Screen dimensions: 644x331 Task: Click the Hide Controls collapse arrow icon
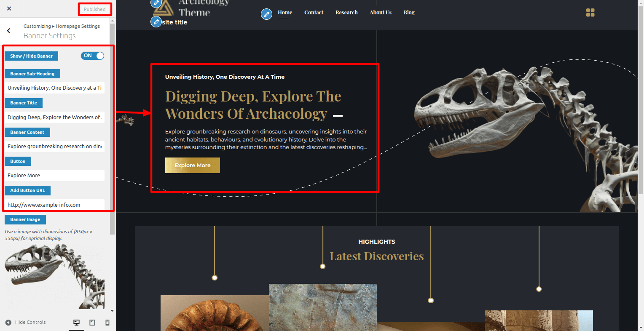[x=8, y=323]
